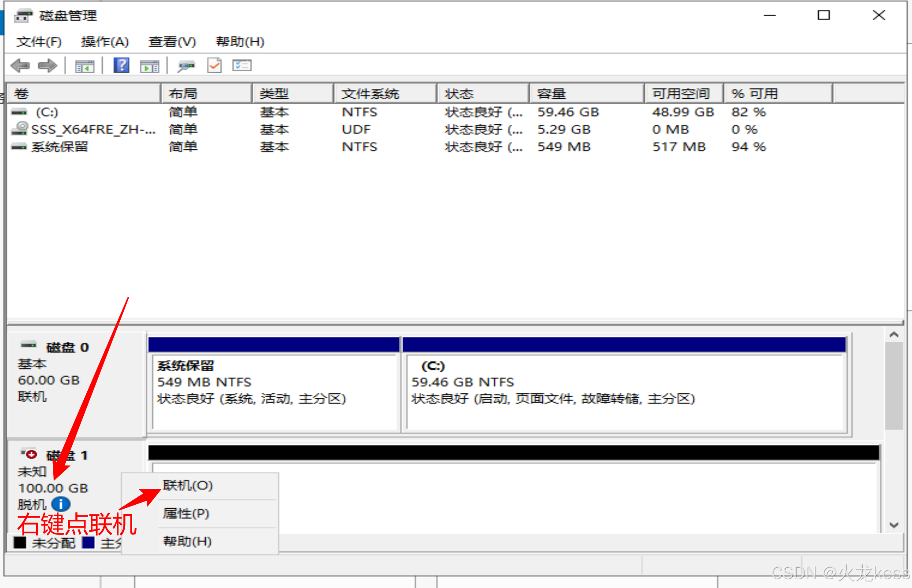Click the show/hide console tree icon
Viewport: 912px width, 588px height.
point(84,67)
